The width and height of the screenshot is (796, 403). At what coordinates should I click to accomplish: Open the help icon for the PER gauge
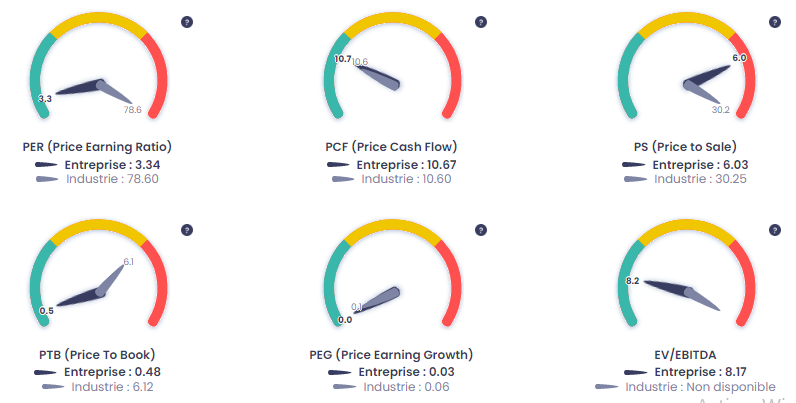click(187, 22)
